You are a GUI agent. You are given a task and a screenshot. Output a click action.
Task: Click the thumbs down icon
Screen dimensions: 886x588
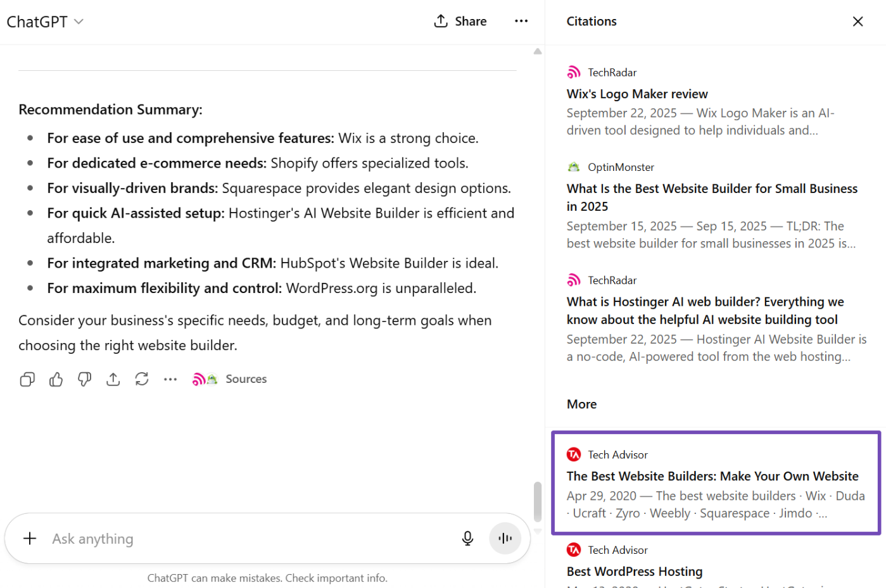[x=84, y=379]
